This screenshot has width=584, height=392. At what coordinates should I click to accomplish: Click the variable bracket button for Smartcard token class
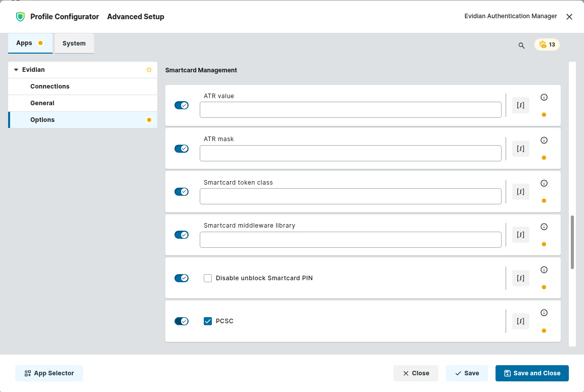[520, 192]
